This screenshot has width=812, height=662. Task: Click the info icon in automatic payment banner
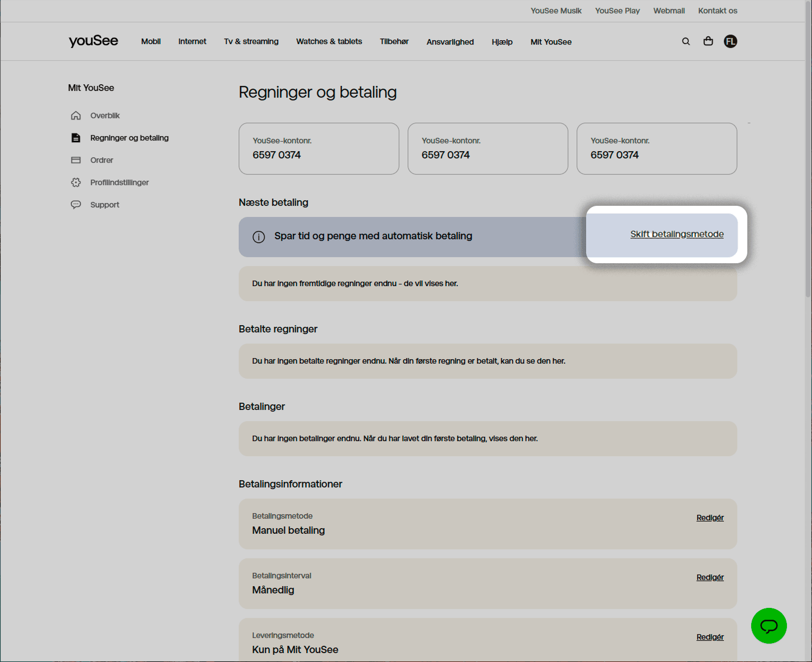point(259,237)
